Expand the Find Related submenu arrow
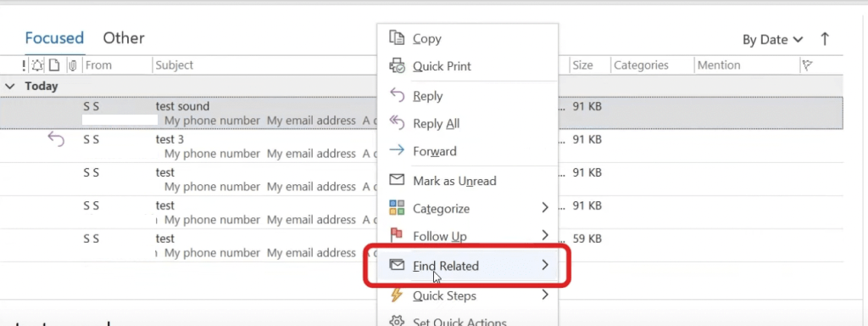The width and height of the screenshot is (868, 326). tap(545, 265)
